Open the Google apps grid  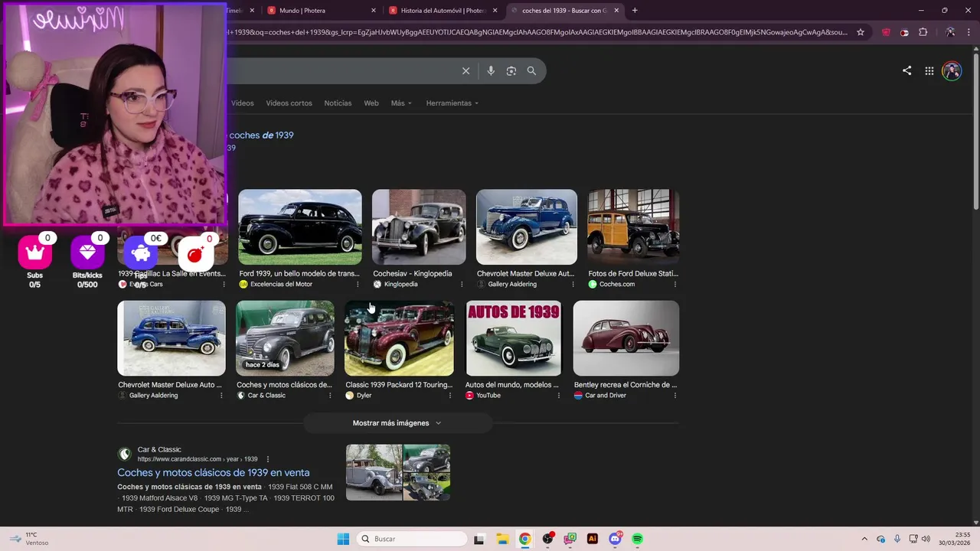pyautogui.click(x=929, y=70)
